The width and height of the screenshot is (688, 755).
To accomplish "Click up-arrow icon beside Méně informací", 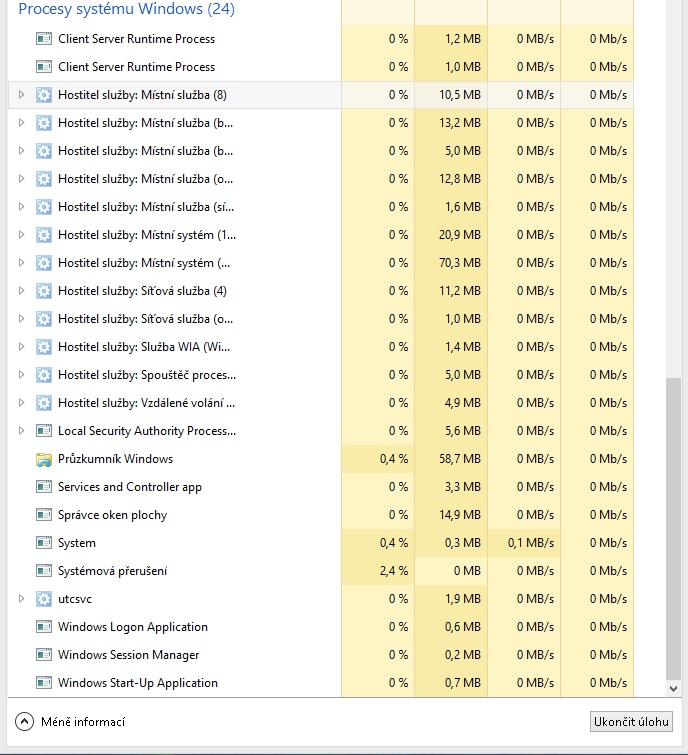I will (25, 721).
